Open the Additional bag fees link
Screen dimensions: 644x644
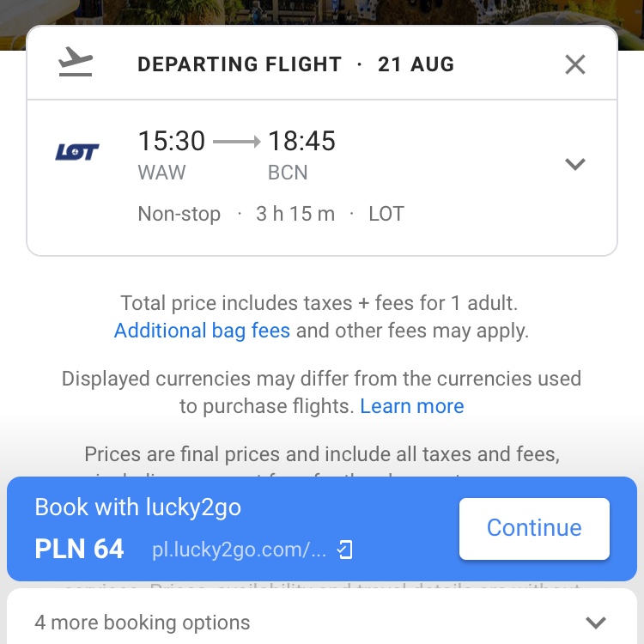pos(202,331)
